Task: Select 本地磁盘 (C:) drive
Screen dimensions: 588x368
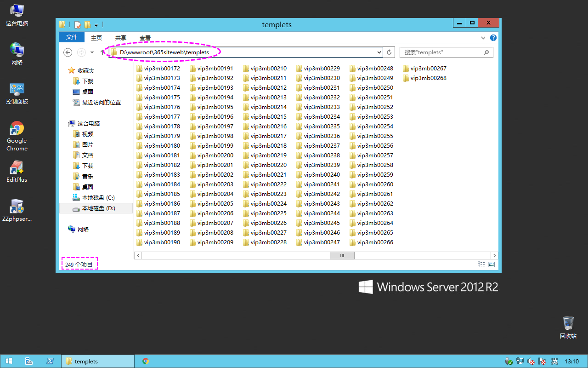Action: pos(94,197)
